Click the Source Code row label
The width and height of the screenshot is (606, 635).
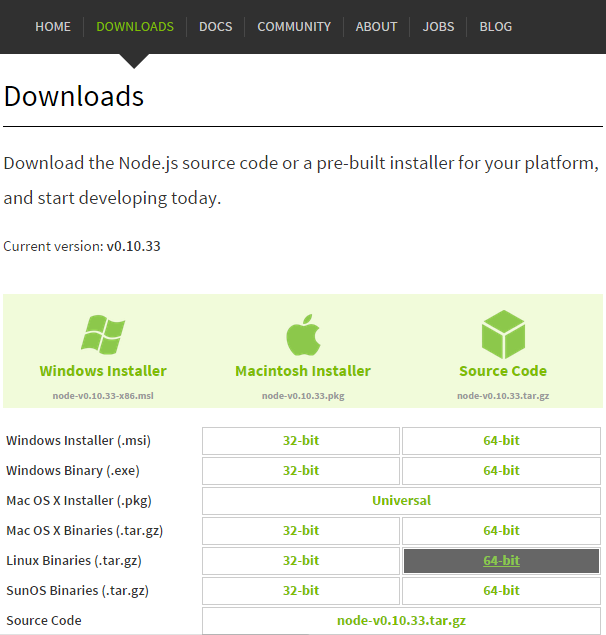[44, 620]
